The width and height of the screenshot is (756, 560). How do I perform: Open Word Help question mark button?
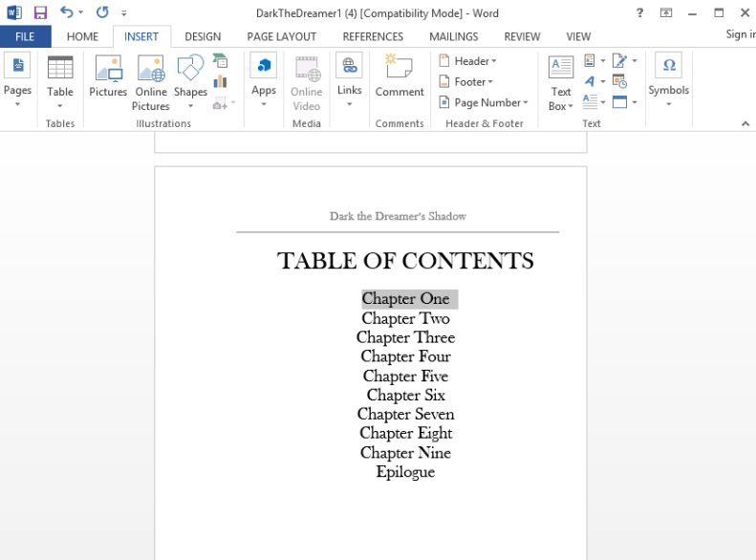click(639, 12)
